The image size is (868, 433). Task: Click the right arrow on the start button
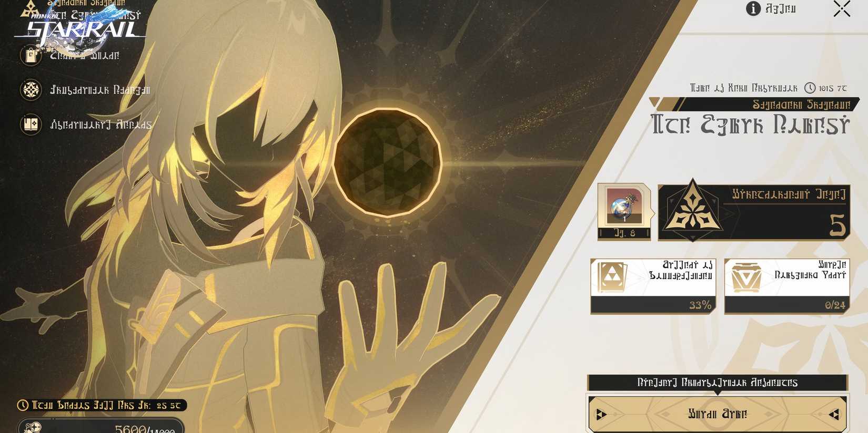(834, 415)
